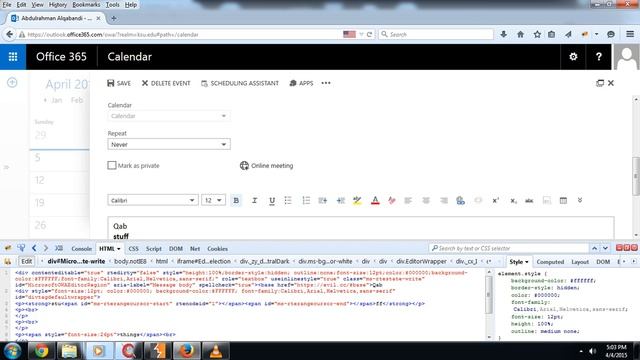Open a new browser tab
Screen dimensions: 640x360
click(113, 18)
